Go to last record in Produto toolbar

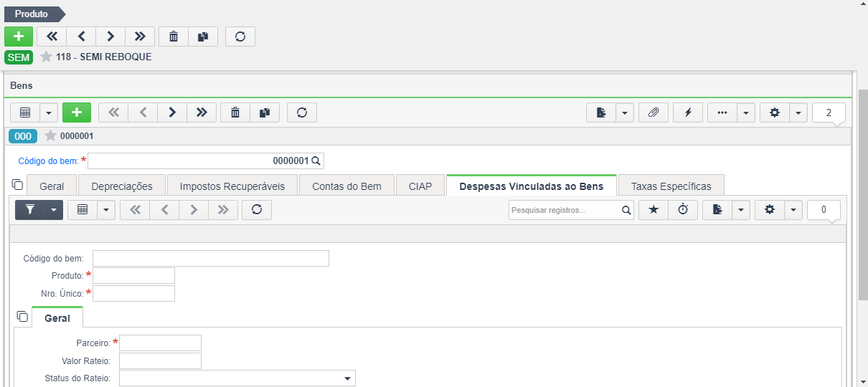(x=140, y=37)
